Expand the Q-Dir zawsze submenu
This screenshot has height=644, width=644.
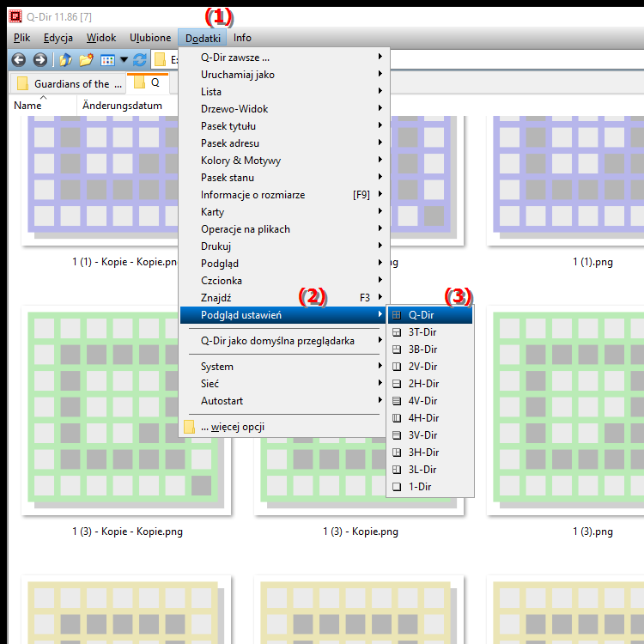pyautogui.click(x=284, y=58)
